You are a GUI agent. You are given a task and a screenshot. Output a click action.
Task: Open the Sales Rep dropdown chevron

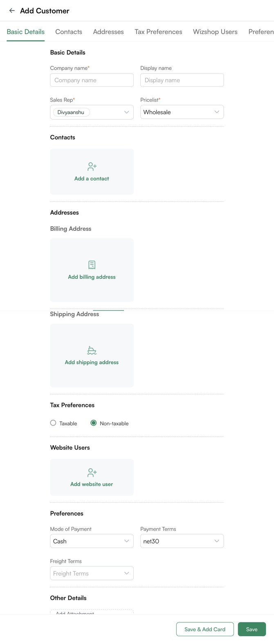(x=126, y=112)
